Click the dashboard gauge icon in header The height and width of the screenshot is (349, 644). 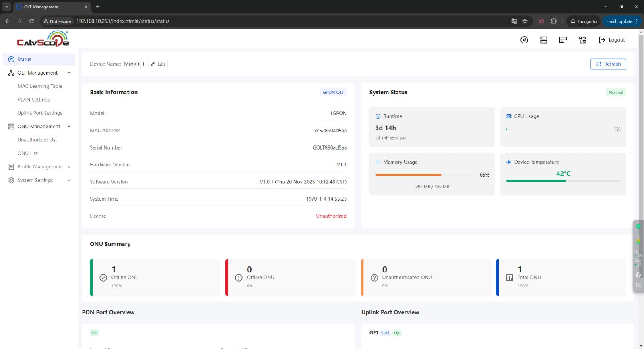click(524, 40)
